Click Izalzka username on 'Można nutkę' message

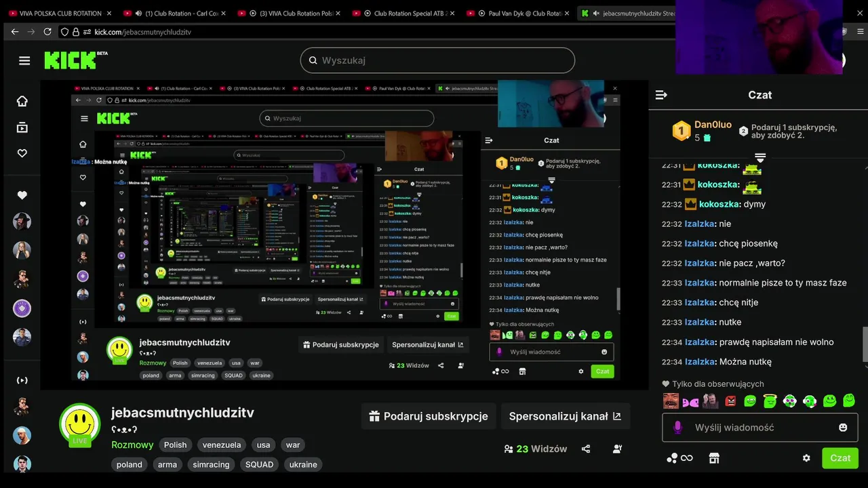pyautogui.click(x=699, y=362)
